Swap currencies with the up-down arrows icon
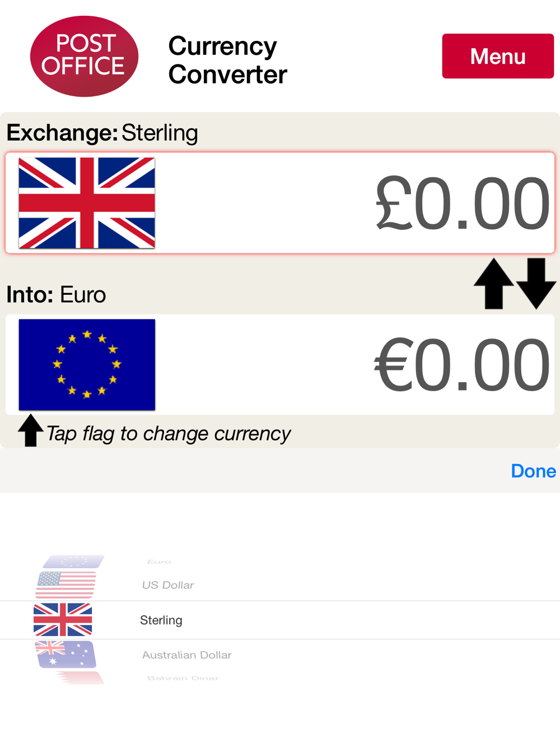560x747 pixels. [515, 284]
